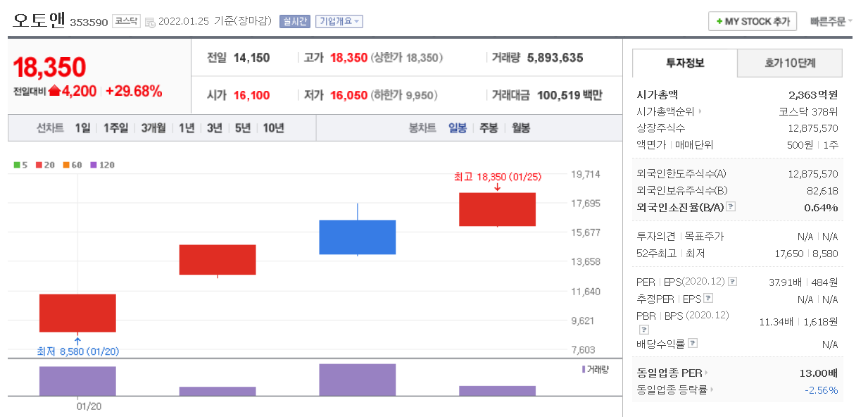Toggle the 5-day moving average legend
The height and width of the screenshot is (417, 868).
click(20, 165)
